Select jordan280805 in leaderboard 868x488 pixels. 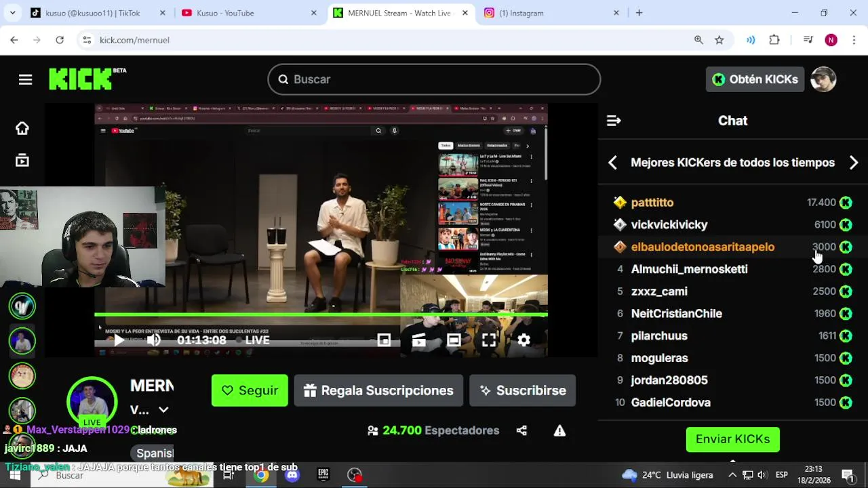tap(669, 380)
